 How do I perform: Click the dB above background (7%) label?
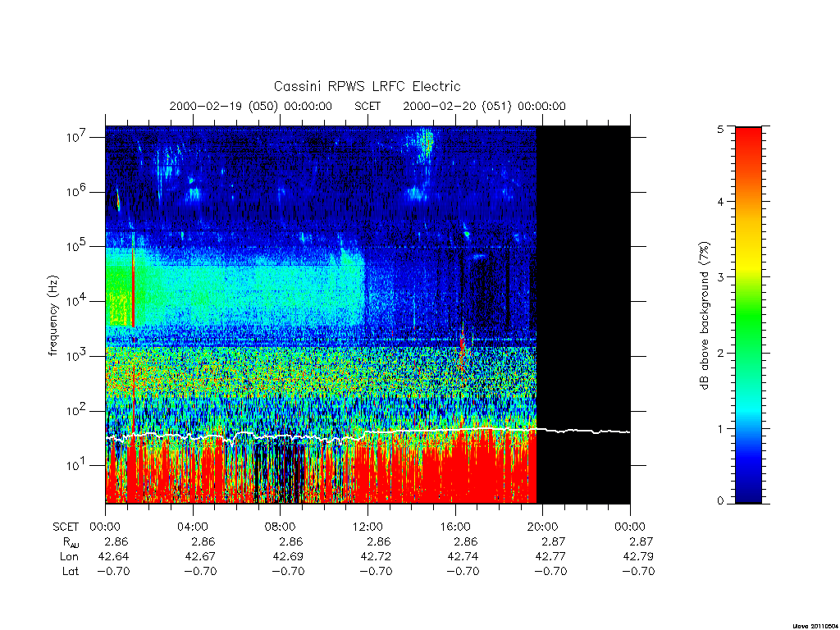[704, 316]
